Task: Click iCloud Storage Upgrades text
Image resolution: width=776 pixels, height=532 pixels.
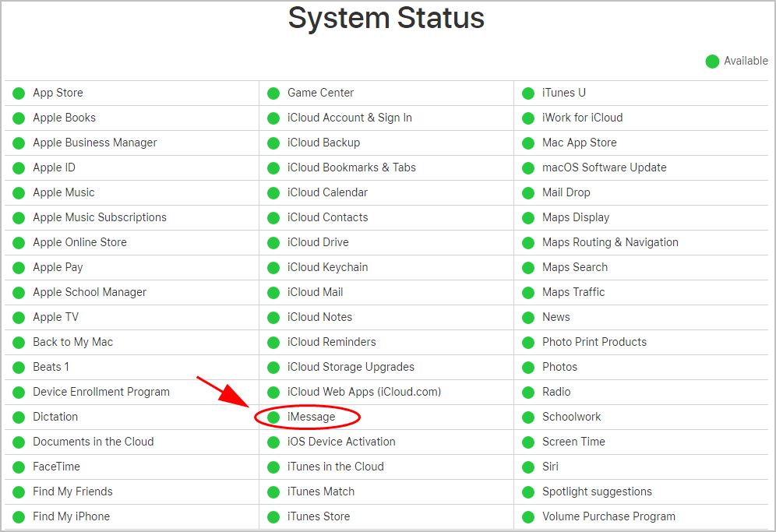Action: [x=351, y=367]
